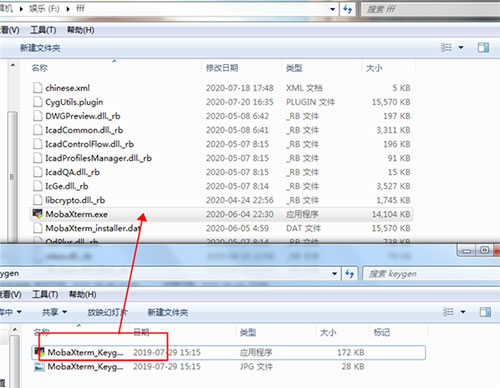Toggle preview pane in fff window
500x388 pixels.
(x=483, y=48)
